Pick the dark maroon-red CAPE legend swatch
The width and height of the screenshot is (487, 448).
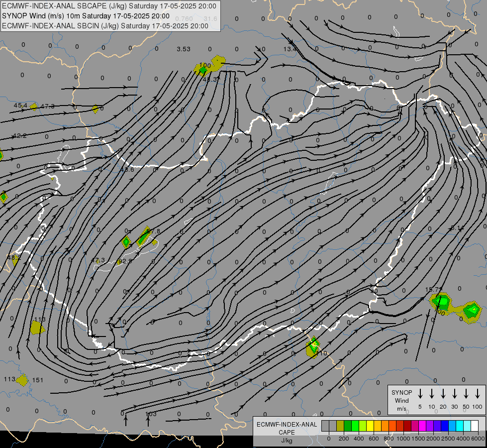[407, 426]
